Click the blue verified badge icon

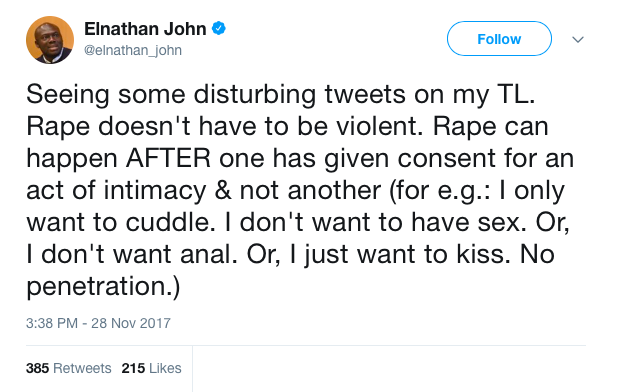(x=218, y=28)
